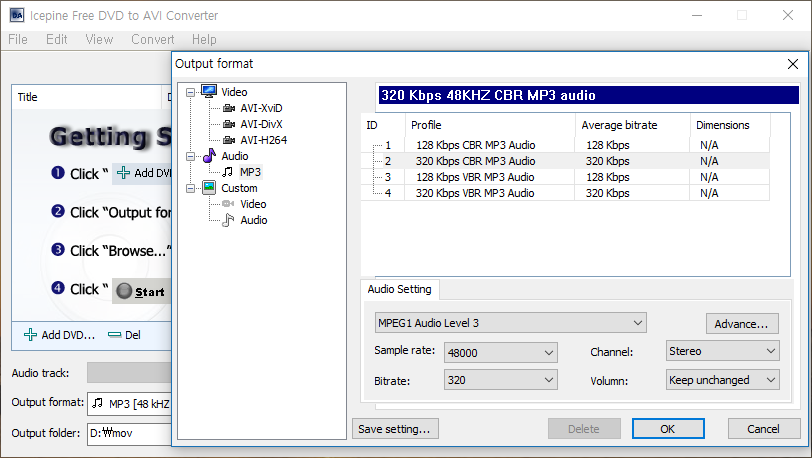Click the Output folder input field
Viewport: 812px width, 458px height.
click(x=129, y=433)
